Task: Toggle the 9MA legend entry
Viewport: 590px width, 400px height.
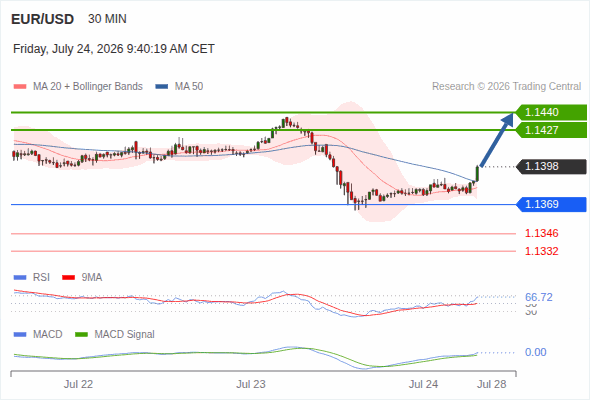Action: (82, 277)
